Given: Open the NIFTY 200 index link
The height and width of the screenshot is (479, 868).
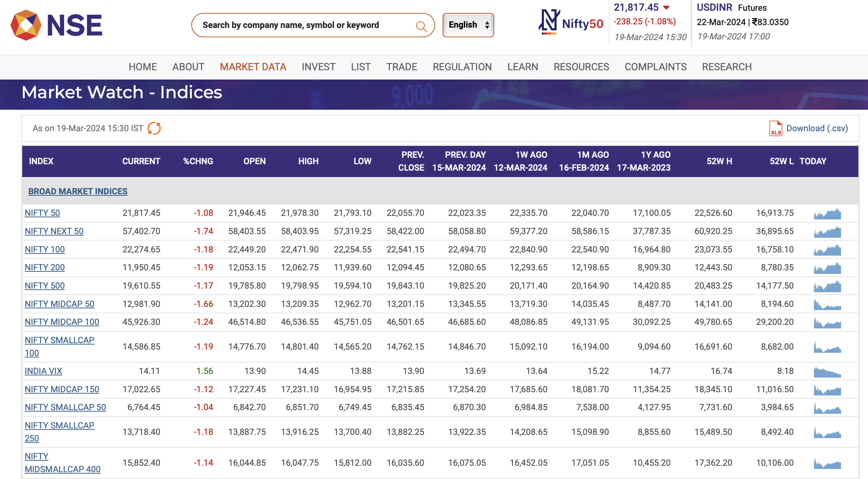Looking at the screenshot, I should click(x=45, y=267).
